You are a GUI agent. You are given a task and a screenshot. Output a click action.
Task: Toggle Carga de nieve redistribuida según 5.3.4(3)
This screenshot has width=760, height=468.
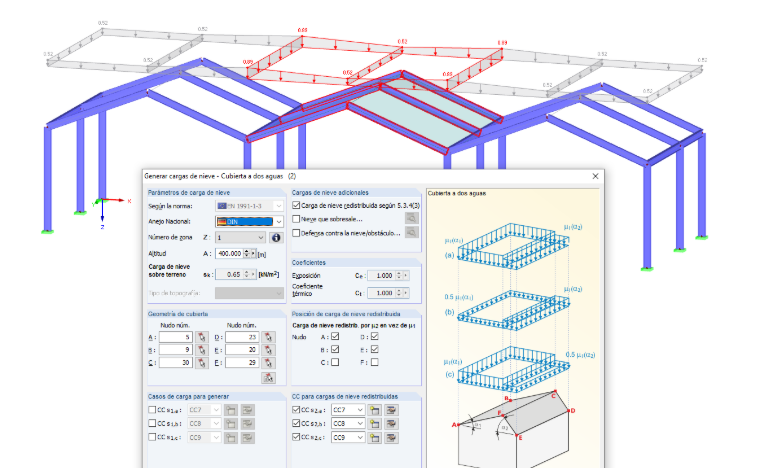(x=296, y=205)
